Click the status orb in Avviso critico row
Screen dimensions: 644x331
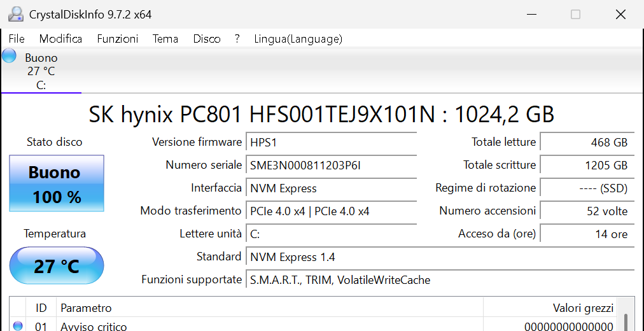click(x=18, y=326)
